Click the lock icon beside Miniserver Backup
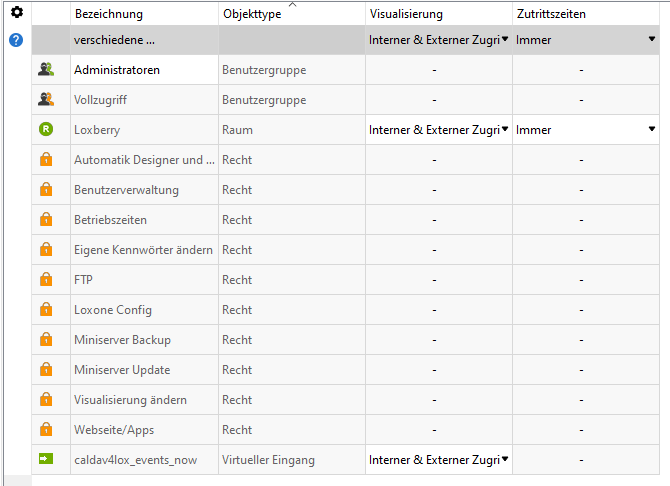The image size is (670, 486). tap(45, 340)
